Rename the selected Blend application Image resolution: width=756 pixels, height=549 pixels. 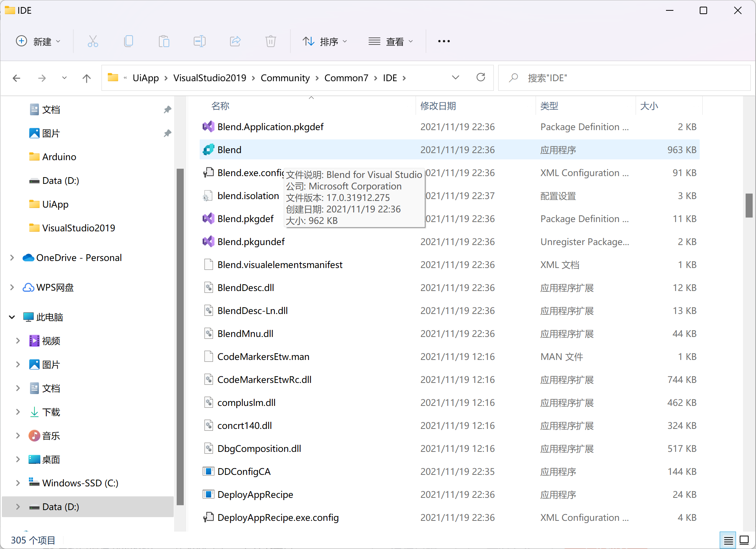199,41
